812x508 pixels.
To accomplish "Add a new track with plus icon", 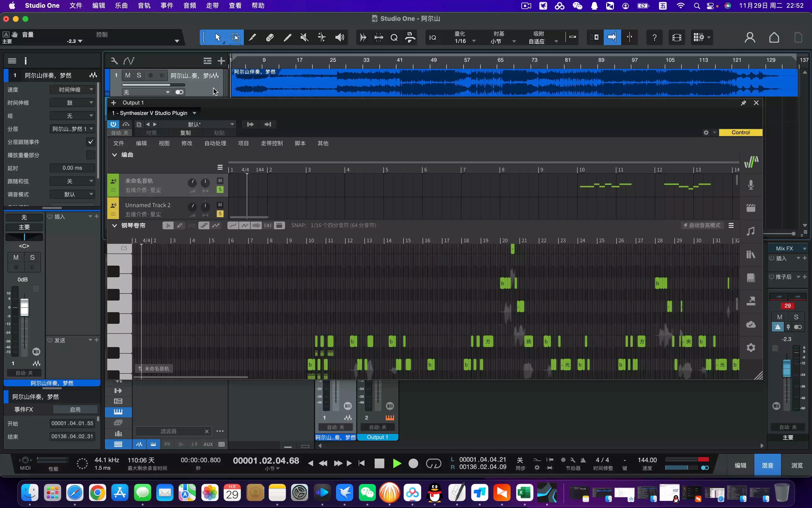I will 221,61.
